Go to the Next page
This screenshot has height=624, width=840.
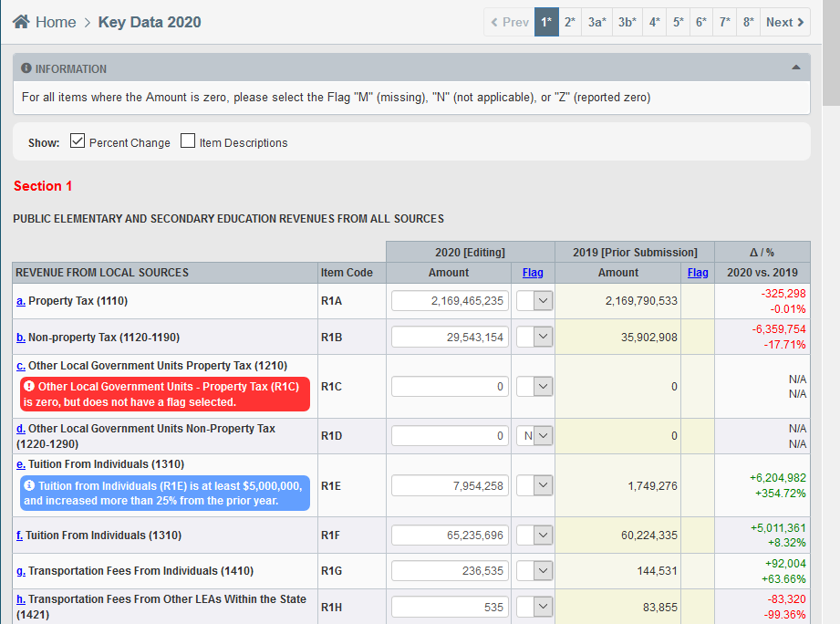pyautogui.click(x=784, y=22)
